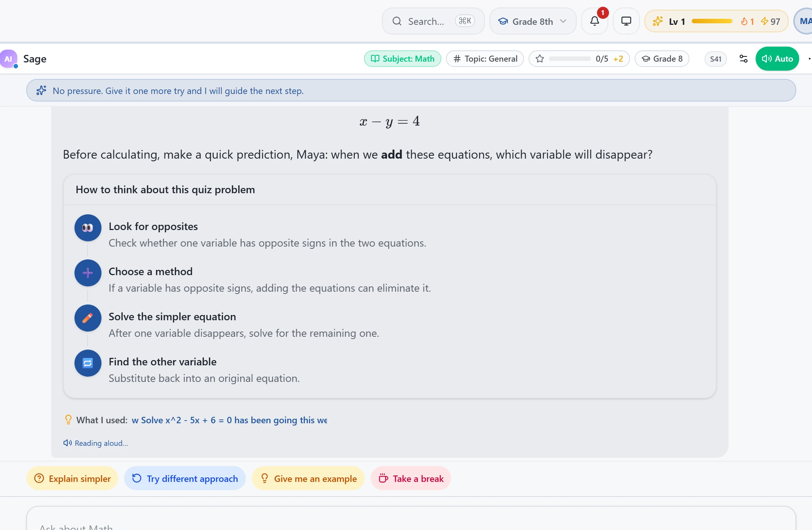The height and width of the screenshot is (530, 812).
Task: Click the 0/5 star progress bar
Action: pos(570,59)
